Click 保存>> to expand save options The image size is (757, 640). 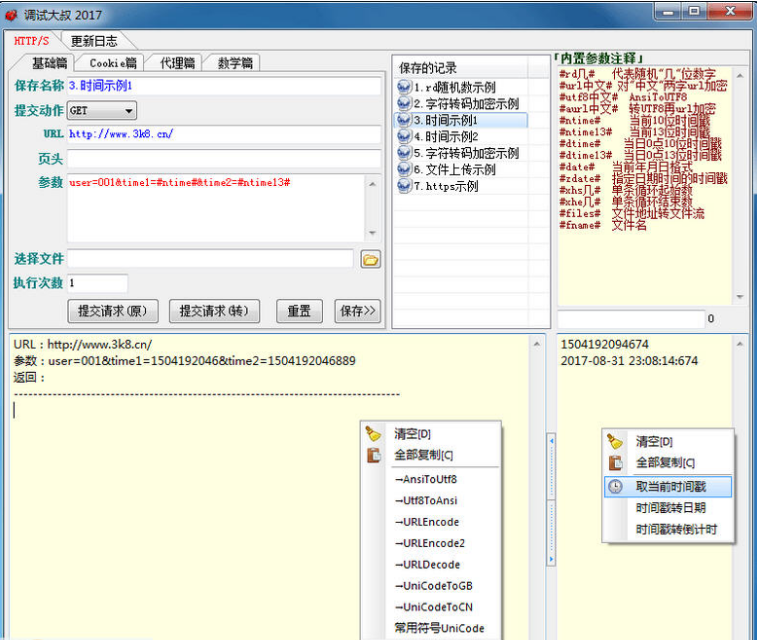(x=357, y=311)
